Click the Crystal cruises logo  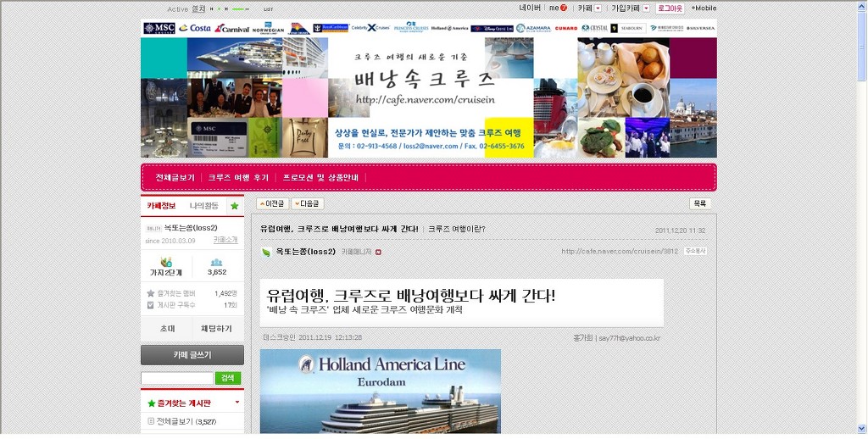pos(594,28)
